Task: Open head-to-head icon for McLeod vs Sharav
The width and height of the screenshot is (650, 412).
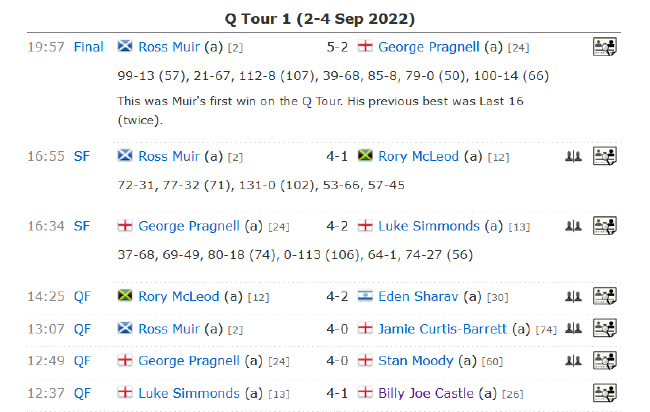Action: [573, 297]
